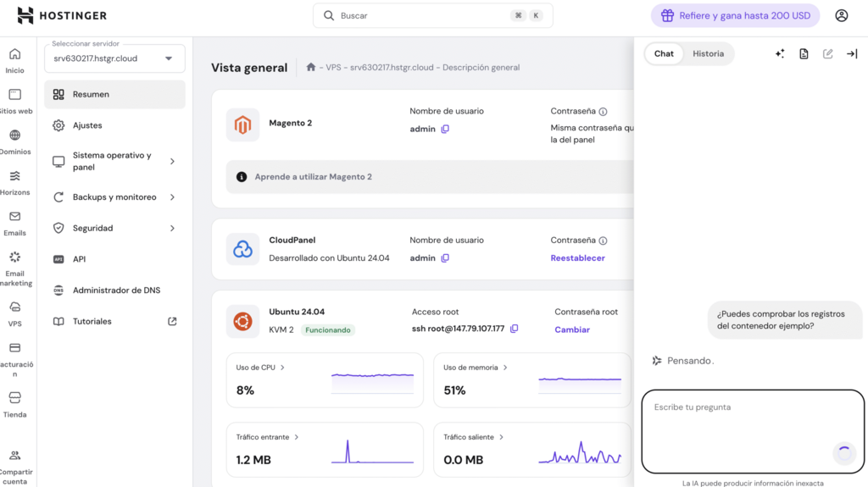Open Email marketing in left rail
Viewport: 868px width, 487px height.
[15, 268]
